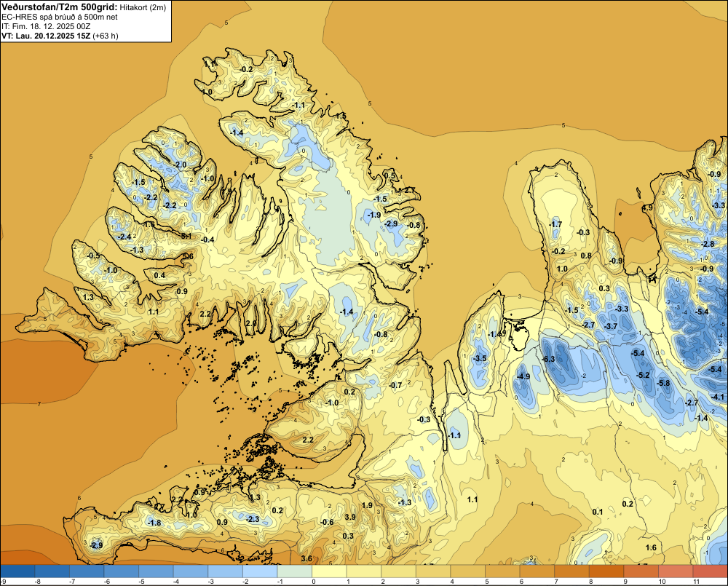The image size is (728, 586).
Task: Click the '(+63 h)' forecast offset text
Action: point(106,36)
